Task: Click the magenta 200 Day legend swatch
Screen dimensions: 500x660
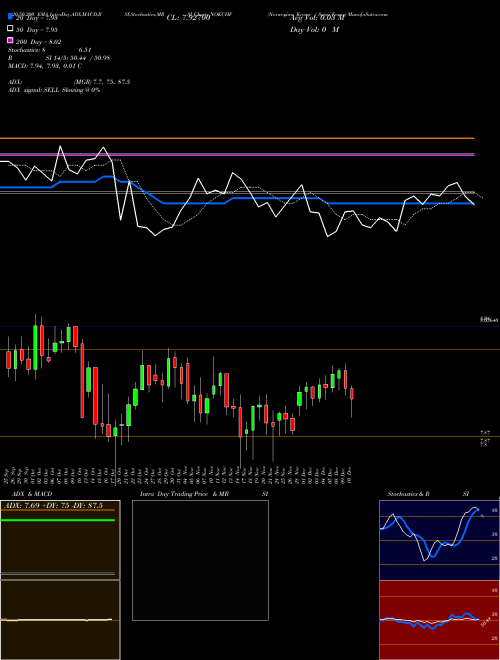Action: click(11, 41)
